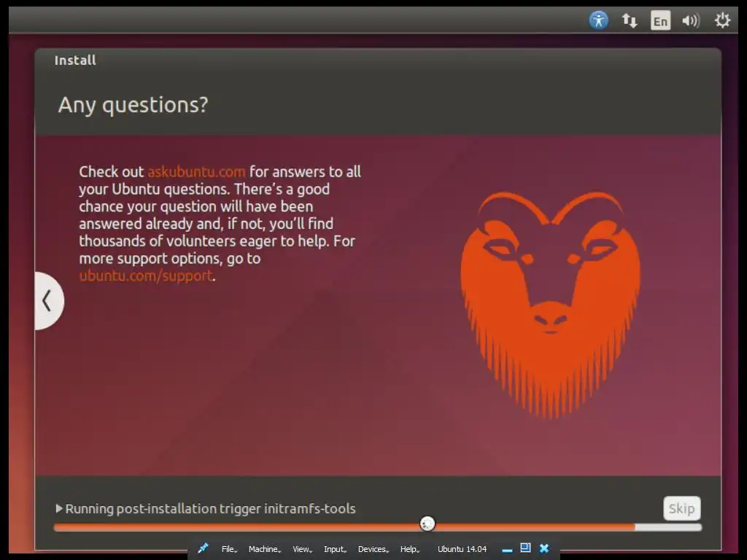Follow the ubuntu.com/support link
The height and width of the screenshot is (560, 747).
(146, 276)
